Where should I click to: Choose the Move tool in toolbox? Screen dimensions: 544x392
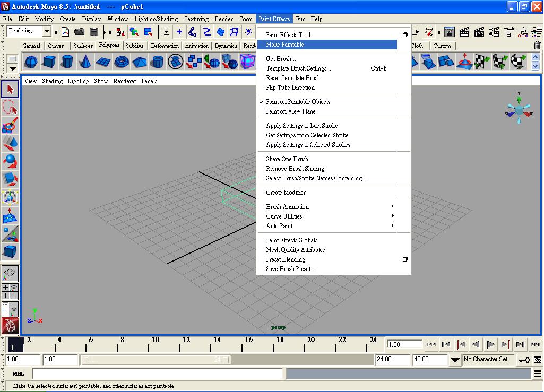pos(10,143)
